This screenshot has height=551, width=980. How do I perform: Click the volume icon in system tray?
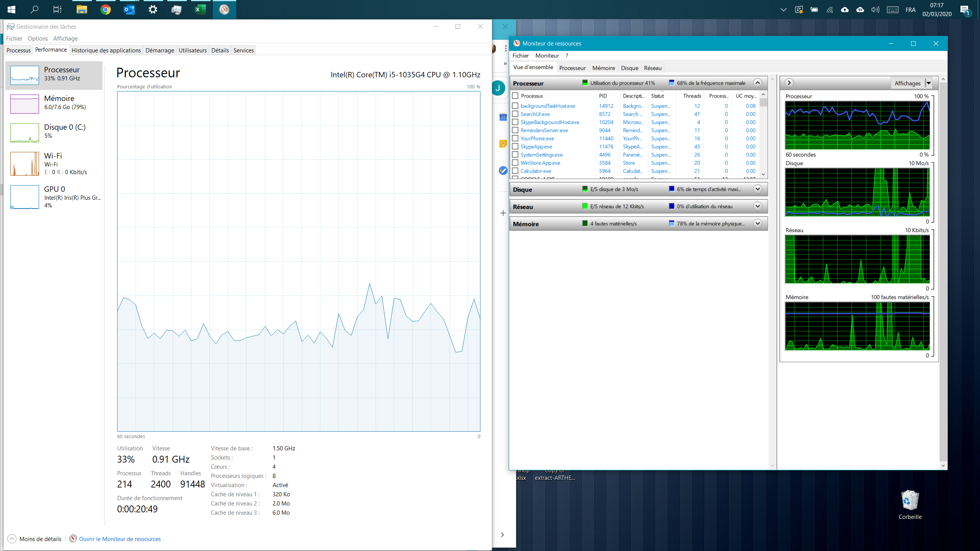[875, 10]
